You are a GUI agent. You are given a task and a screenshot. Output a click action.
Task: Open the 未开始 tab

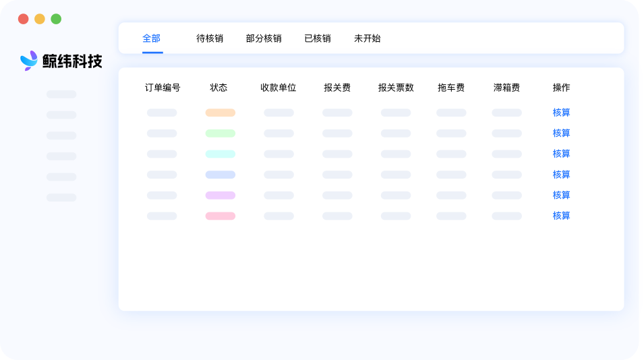[367, 38]
